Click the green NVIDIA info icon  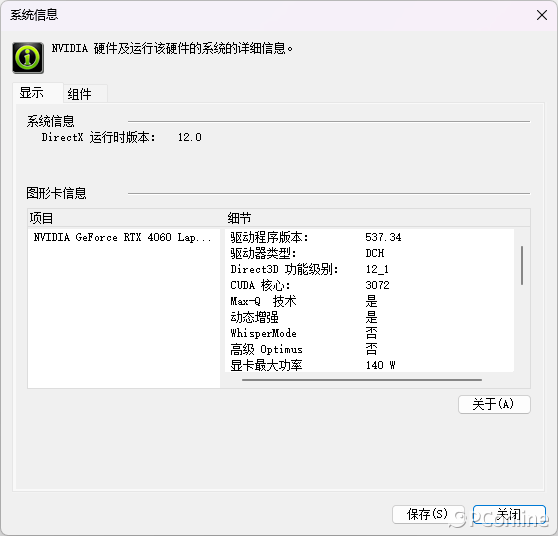(x=28, y=58)
